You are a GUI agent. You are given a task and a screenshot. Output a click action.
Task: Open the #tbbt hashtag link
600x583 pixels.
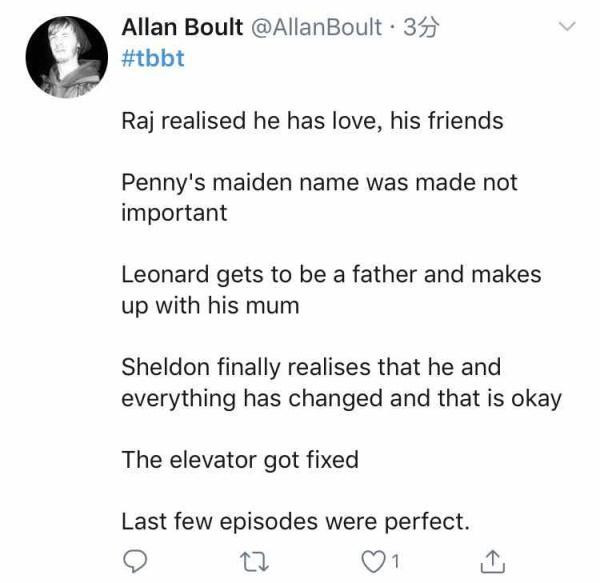point(153,59)
